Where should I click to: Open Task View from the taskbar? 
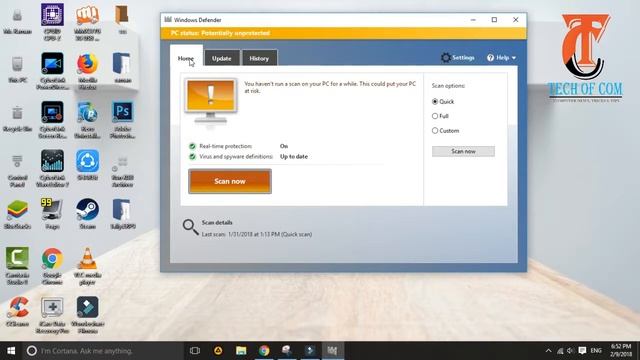coord(195,351)
